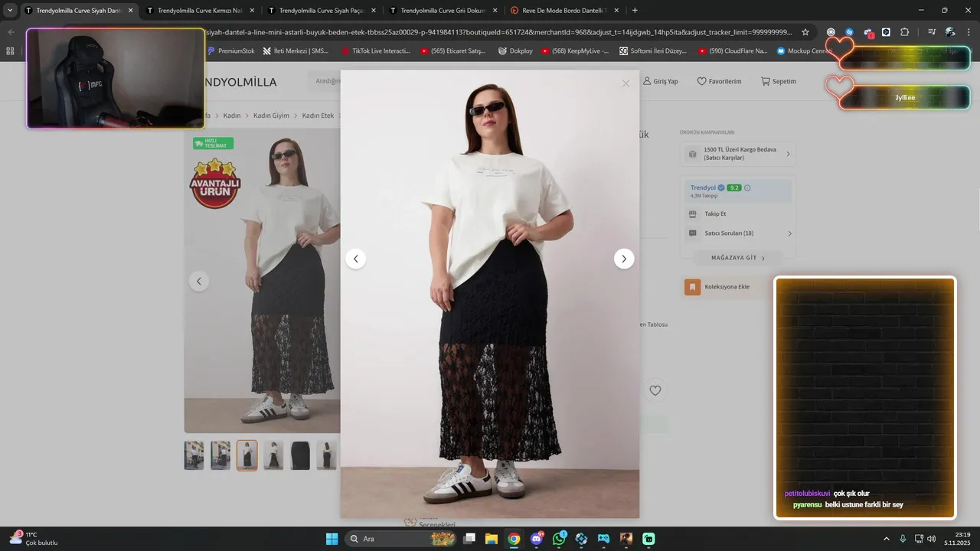This screenshot has width=980, height=551.
Task: Open TikTok Live Interacti bookmark
Action: [x=375, y=51]
